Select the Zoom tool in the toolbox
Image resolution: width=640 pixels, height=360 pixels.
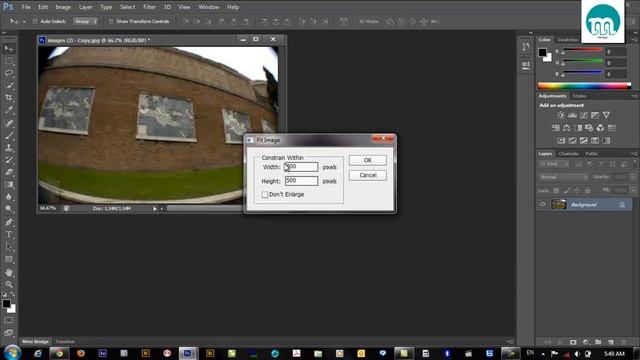click(x=9, y=284)
